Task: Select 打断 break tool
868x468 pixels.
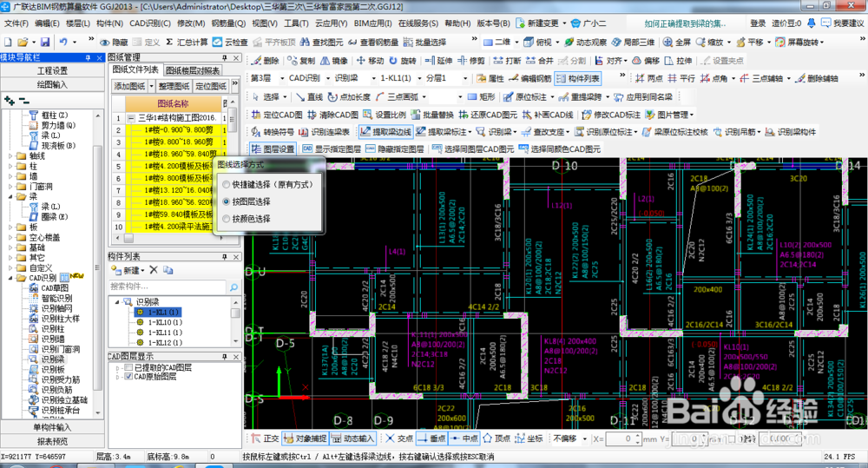Action: [507, 61]
